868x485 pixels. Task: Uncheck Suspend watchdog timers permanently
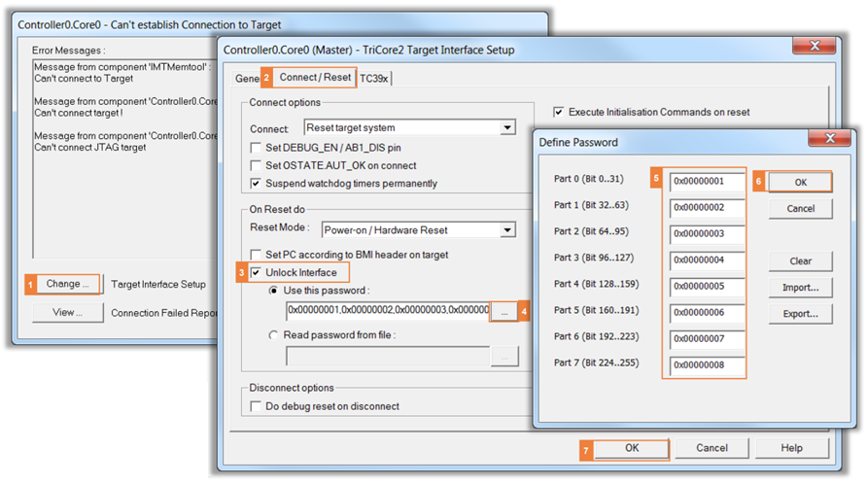[256, 184]
